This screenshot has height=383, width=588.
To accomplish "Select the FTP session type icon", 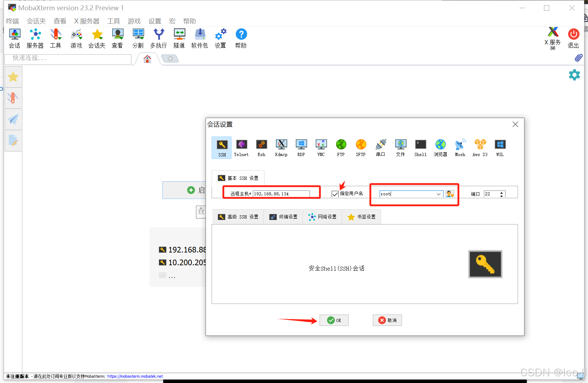I will [341, 148].
